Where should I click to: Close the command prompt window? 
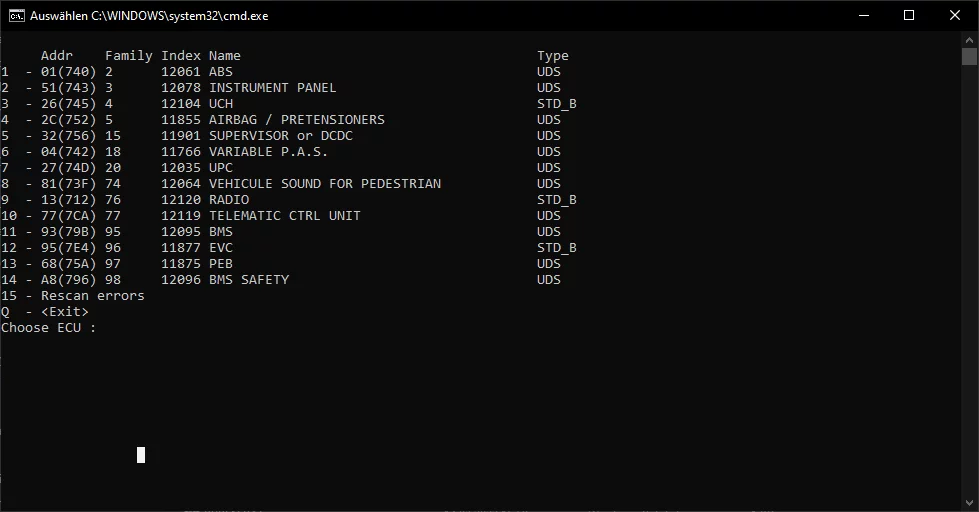pyautogui.click(x=955, y=15)
